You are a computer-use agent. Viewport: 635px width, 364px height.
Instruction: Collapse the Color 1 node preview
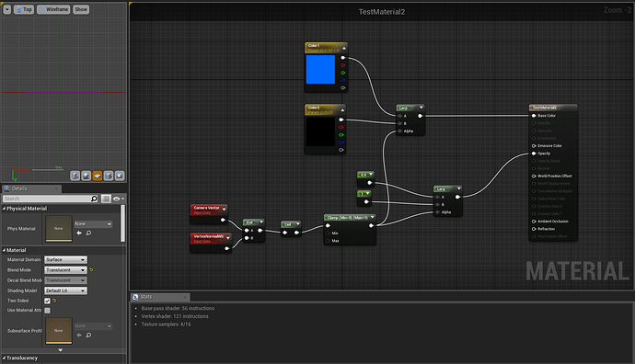click(344, 48)
